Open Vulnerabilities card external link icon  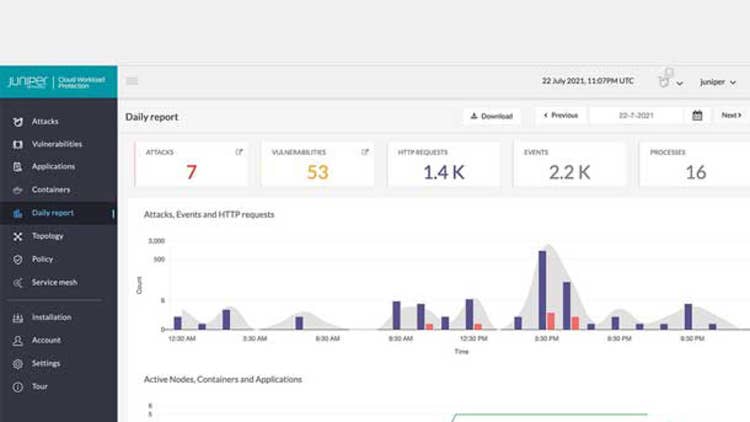[x=365, y=152]
